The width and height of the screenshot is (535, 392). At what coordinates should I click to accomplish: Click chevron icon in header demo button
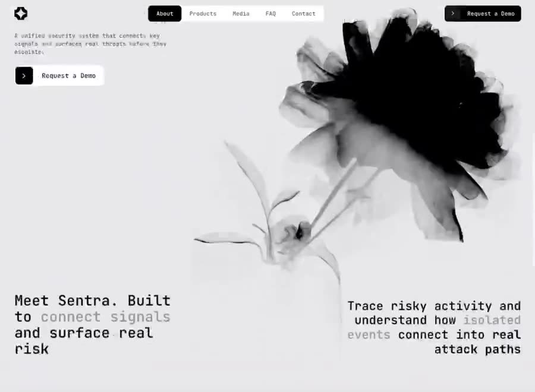pos(453,14)
